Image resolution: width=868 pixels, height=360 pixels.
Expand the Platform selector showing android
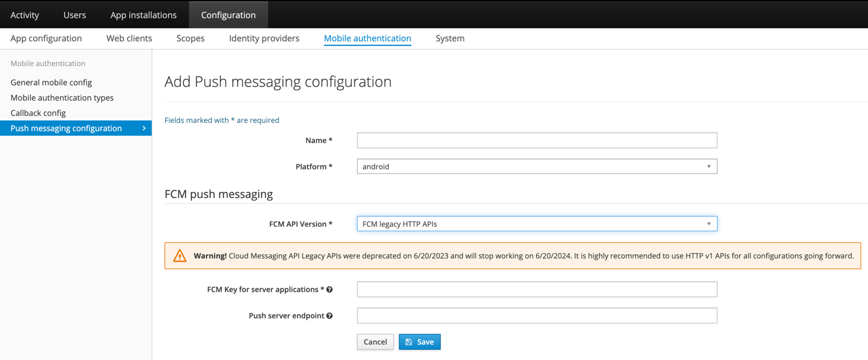click(537, 166)
